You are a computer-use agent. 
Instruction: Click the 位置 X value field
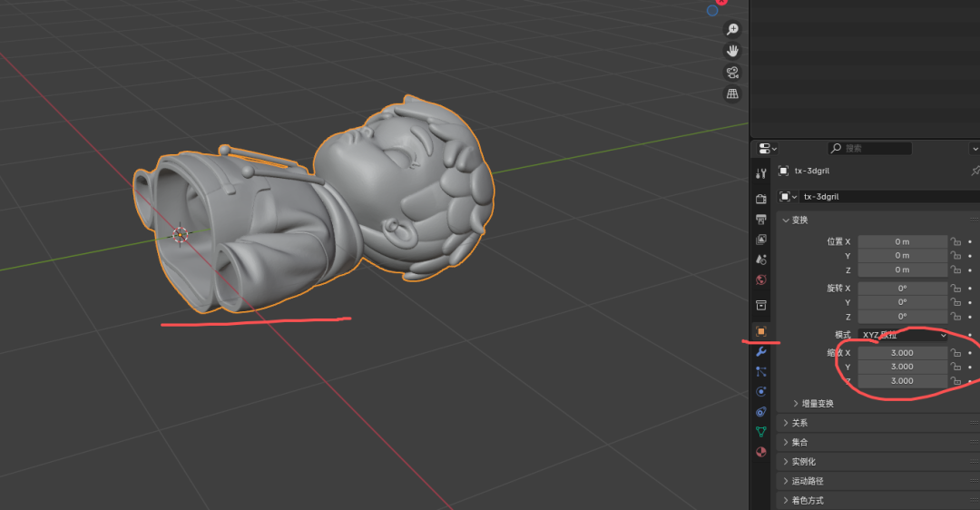(x=903, y=242)
